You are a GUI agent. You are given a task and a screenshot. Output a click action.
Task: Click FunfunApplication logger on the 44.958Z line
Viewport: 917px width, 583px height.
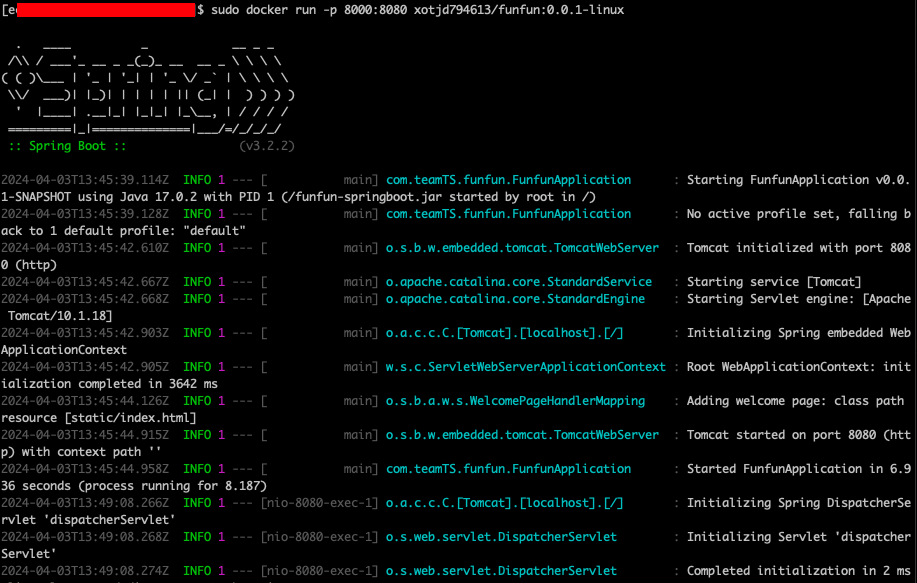pyautogui.click(x=508, y=468)
